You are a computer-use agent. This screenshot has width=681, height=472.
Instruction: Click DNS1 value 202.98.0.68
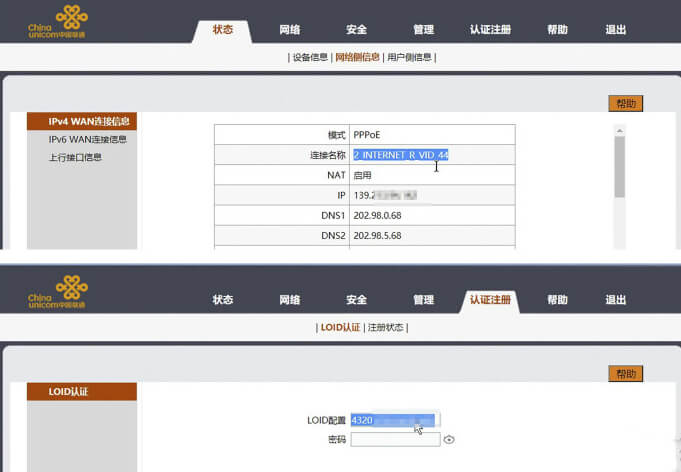(377, 215)
